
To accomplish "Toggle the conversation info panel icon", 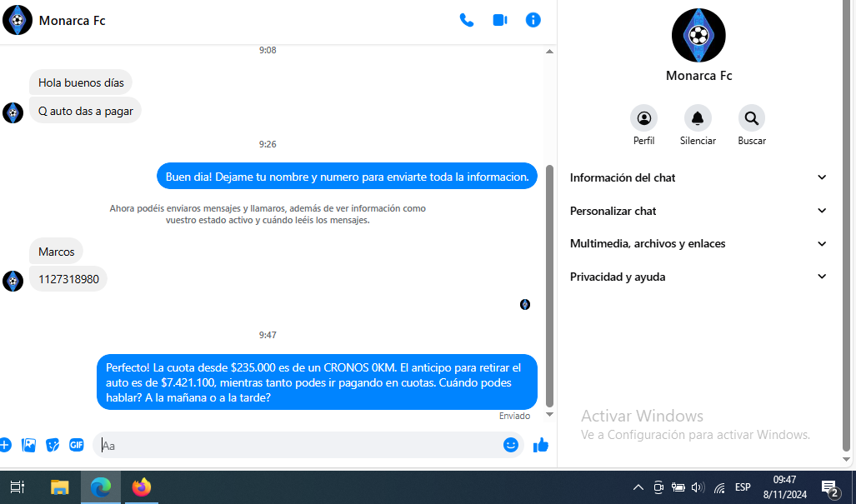I will point(533,20).
